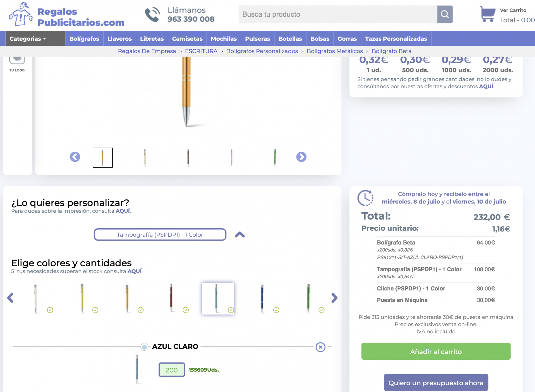Image resolution: width=535 pixels, height=392 pixels.
Task: Show next image thumbnails arrow
Action: click(301, 157)
